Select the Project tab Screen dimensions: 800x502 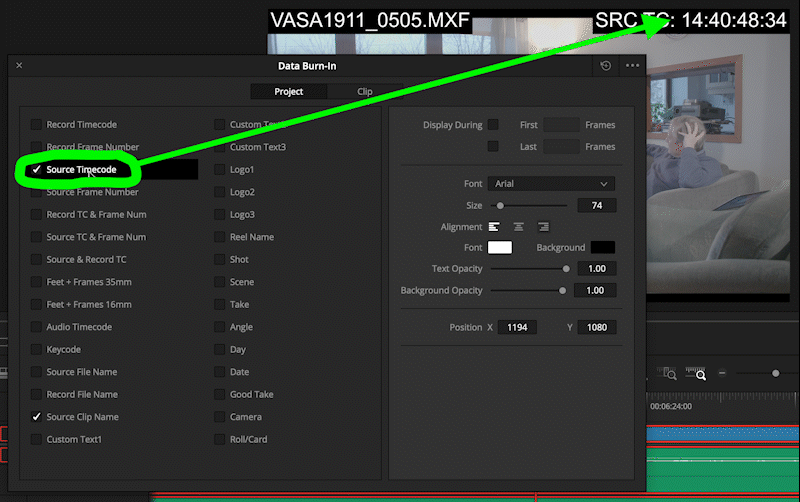coord(289,92)
